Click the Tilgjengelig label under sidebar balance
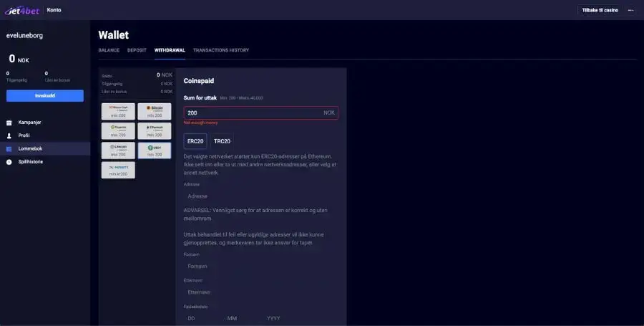This screenshot has width=644, height=326. (17, 80)
